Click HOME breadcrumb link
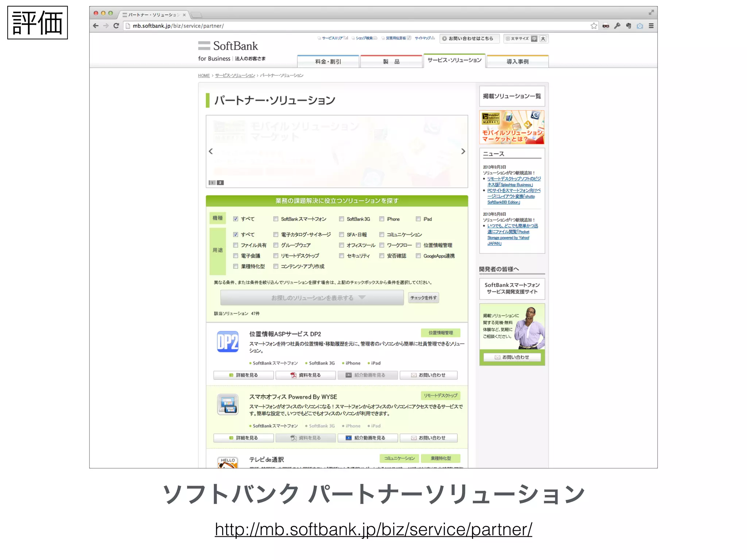 204,75
